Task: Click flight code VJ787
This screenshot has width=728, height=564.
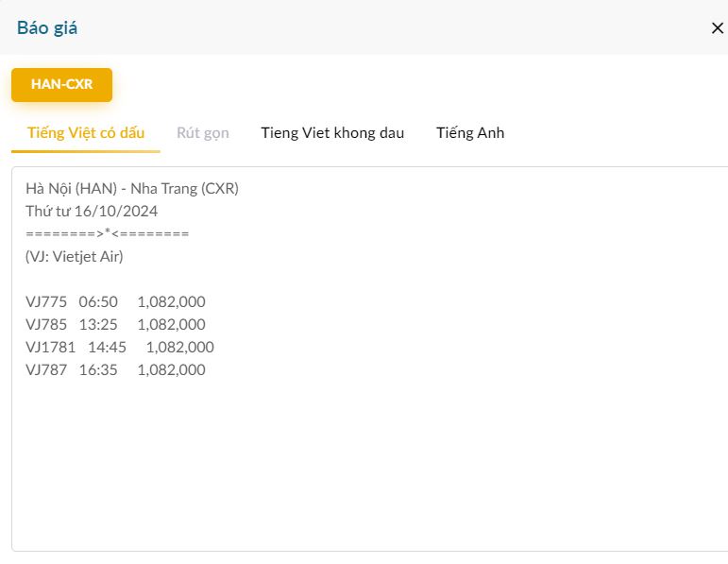Action: [46, 369]
